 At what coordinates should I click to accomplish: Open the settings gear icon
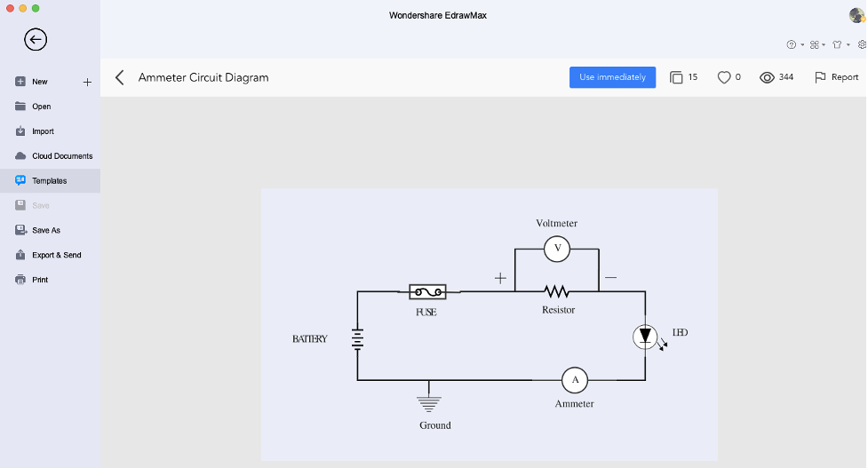(862, 44)
